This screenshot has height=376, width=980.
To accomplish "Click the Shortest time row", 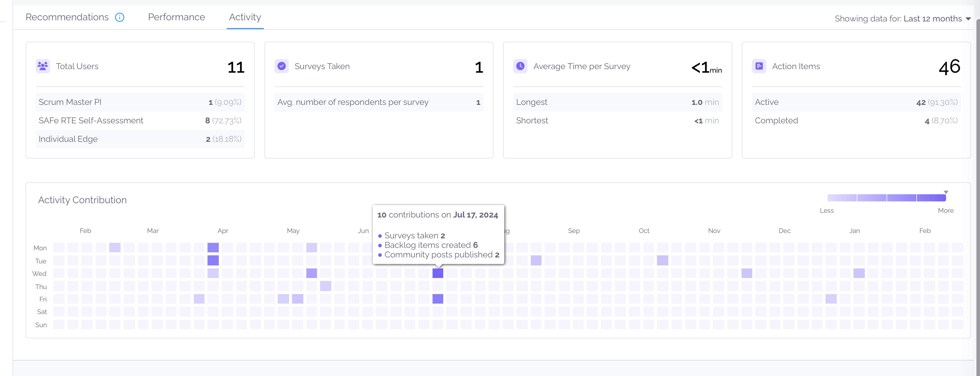I will click(x=617, y=121).
